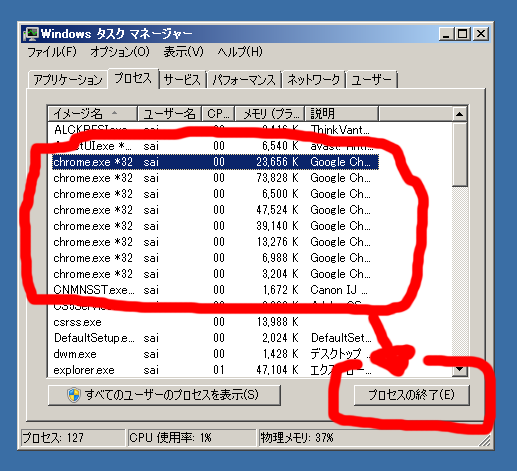Viewport: 517px width, 471px height.
Task: Select the CNMNSST.exe process row
Action: click(x=215, y=290)
